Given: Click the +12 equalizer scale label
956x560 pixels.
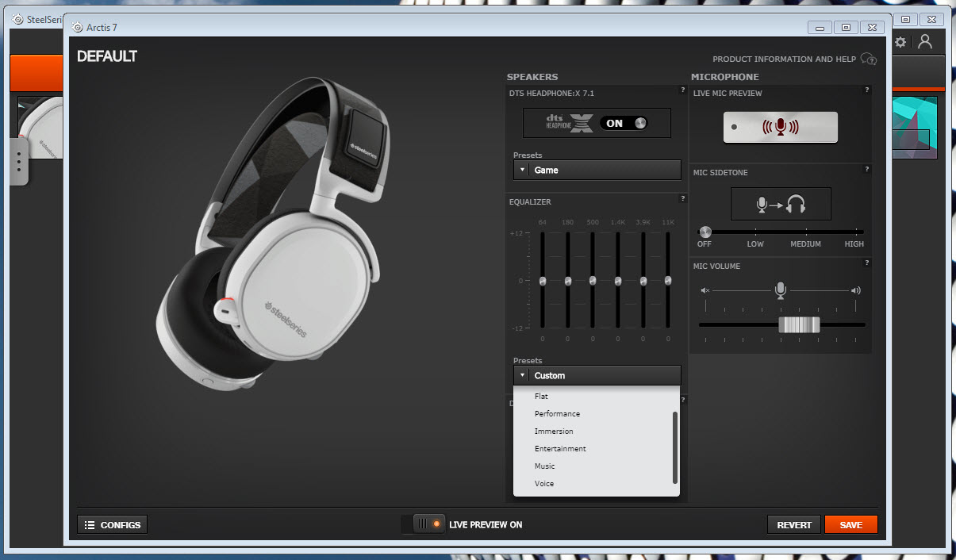Looking at the screenshot, I should 516,233.
